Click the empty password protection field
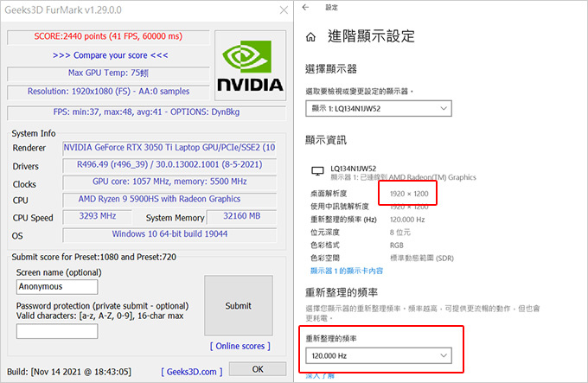The width and height of the screenshot is (588, 383). pos(57,331)
